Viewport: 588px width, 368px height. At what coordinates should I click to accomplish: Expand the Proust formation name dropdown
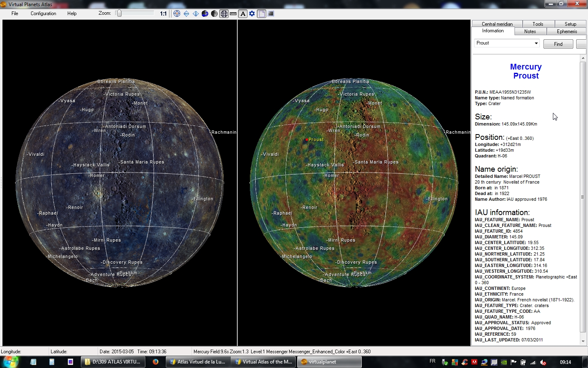(x=536, y=43)
